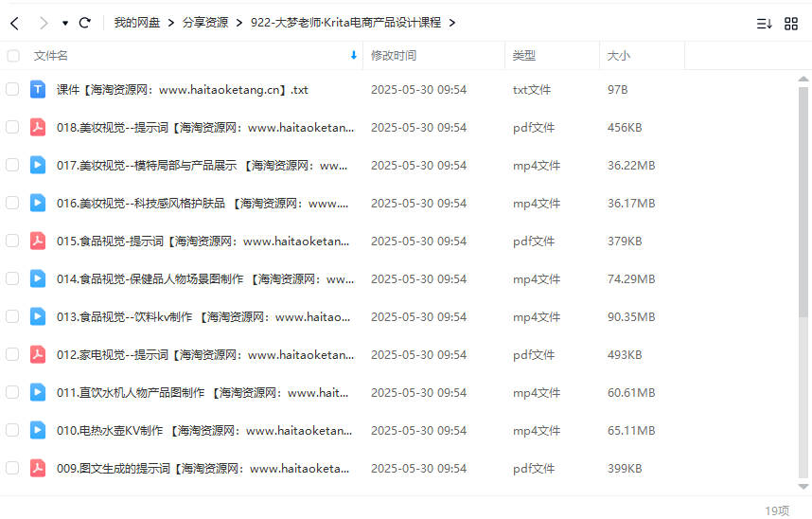Image resolution: width=812 pixels, height=519 pixels.
Task: Click the txt icon of 课件 file
Action: click(x=37, y=89)
